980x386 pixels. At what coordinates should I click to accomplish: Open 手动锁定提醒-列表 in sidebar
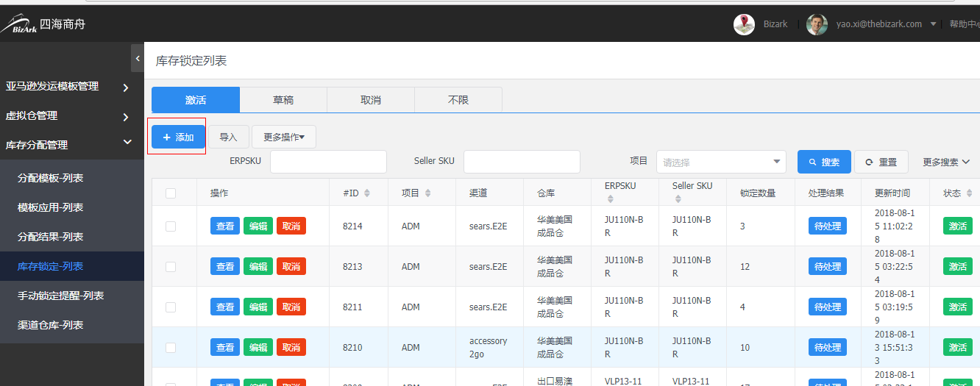(72, 296)
